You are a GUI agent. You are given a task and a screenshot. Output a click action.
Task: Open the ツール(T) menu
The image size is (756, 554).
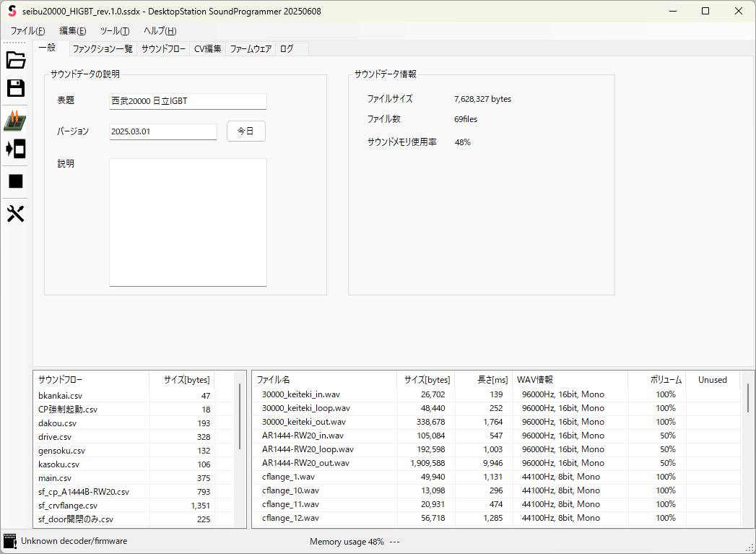tap(115, 31)
